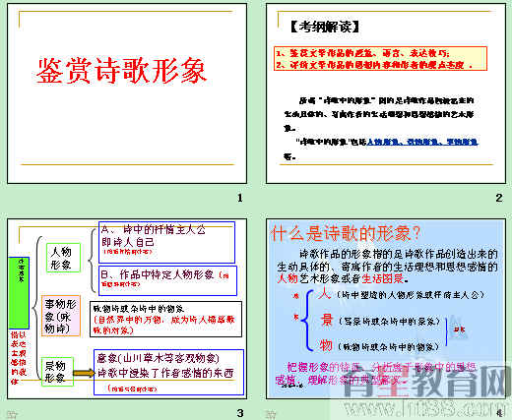Click the magenta 把握形象的特征 paragraph
Screen dimensions: 512x420
(x=376, y=374)
